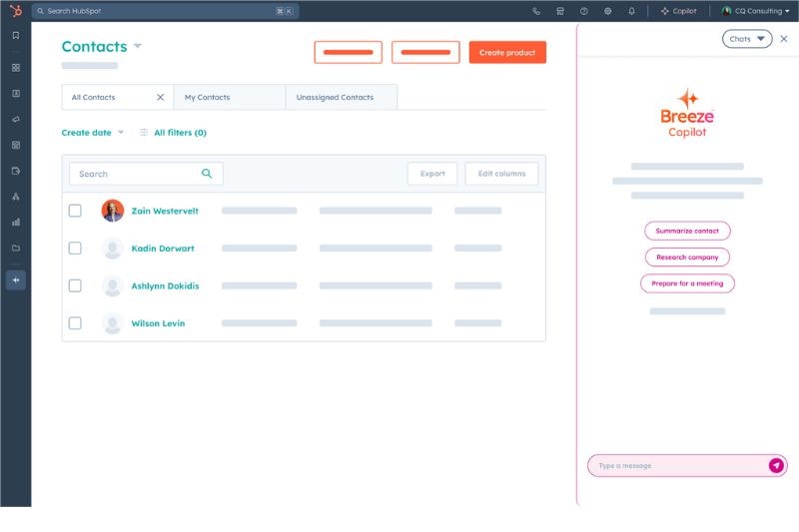Image resolution: width=799 pixels, height=532 pixels.
Task: Send message with the paper plane icon
Action: tap(776, 465)
